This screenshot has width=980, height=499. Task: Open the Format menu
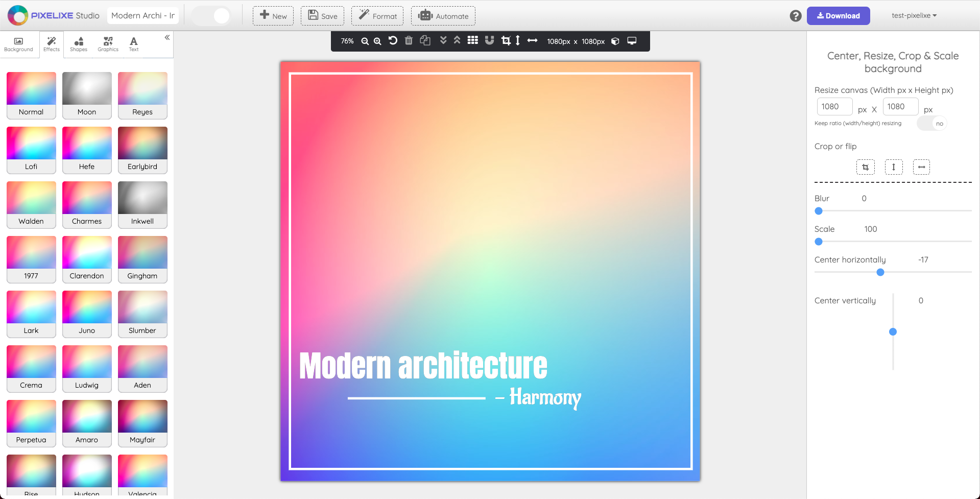pyautogui.click(x=377, y=16)
